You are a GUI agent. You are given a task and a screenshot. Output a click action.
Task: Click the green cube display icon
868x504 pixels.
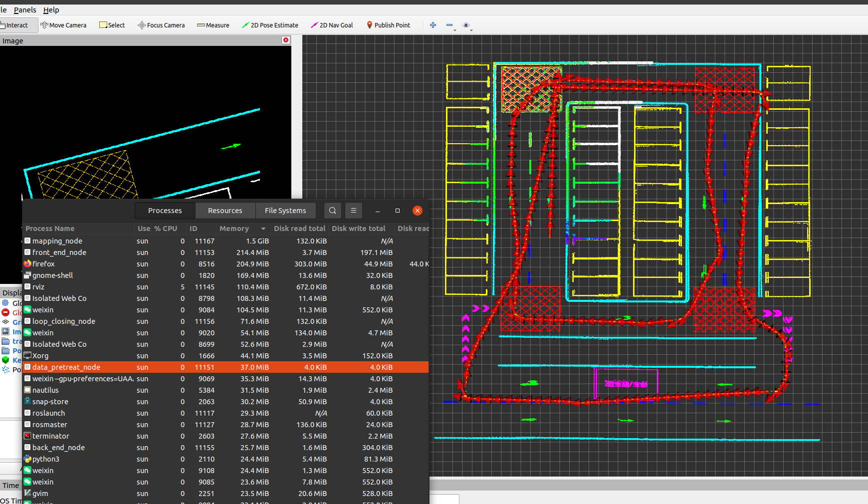click(x=5, y=360)
